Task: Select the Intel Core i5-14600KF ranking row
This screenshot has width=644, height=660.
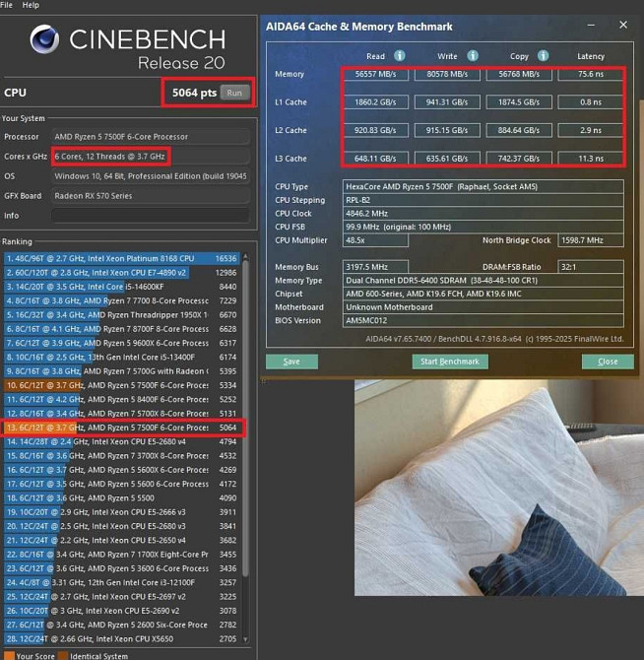Action: click(x=106, y=287)
